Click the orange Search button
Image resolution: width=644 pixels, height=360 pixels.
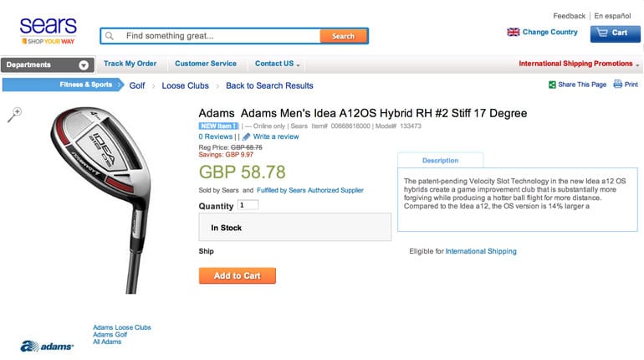tap(343, 36)
